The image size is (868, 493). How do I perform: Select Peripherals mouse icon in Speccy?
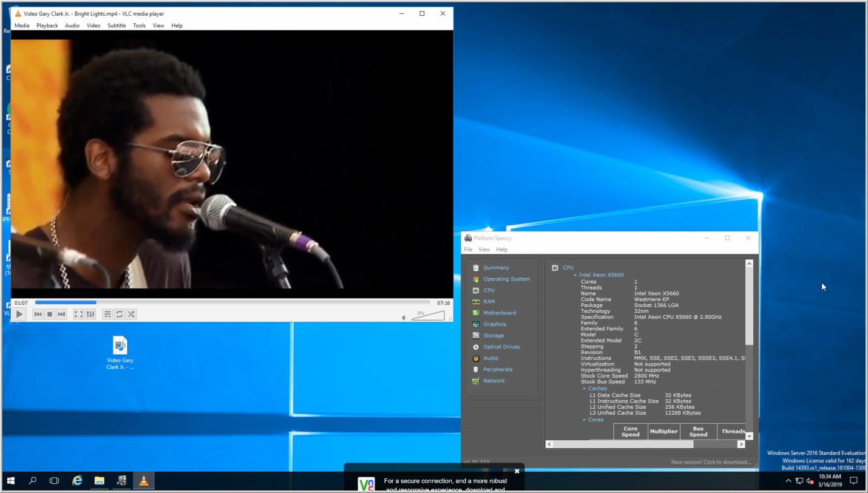tap(476, 370)
